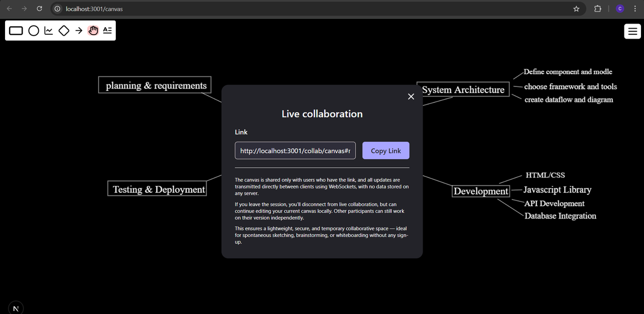Click 'planning & requirements' node
The width and height of the screenshot is (644, 314).
pyautogui.click(x=155, y=85)
